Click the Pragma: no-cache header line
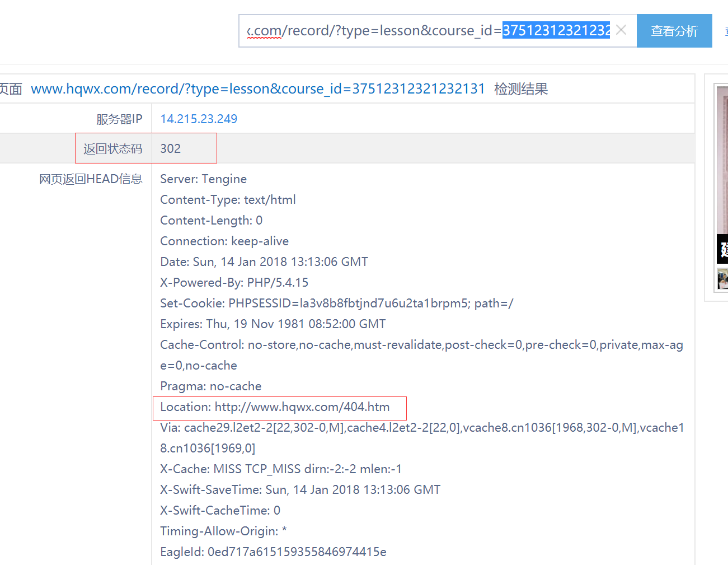The width and height of the screenshot is (728, 565). coord(210,386)
